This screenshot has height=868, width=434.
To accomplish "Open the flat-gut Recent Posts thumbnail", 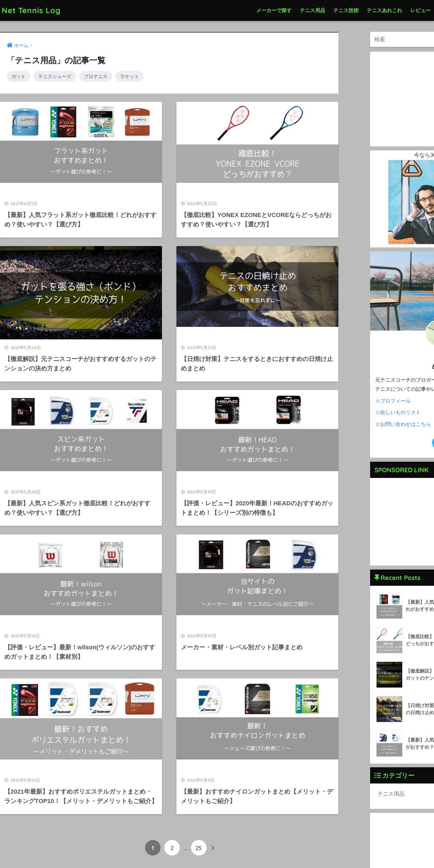I will 389,605.
